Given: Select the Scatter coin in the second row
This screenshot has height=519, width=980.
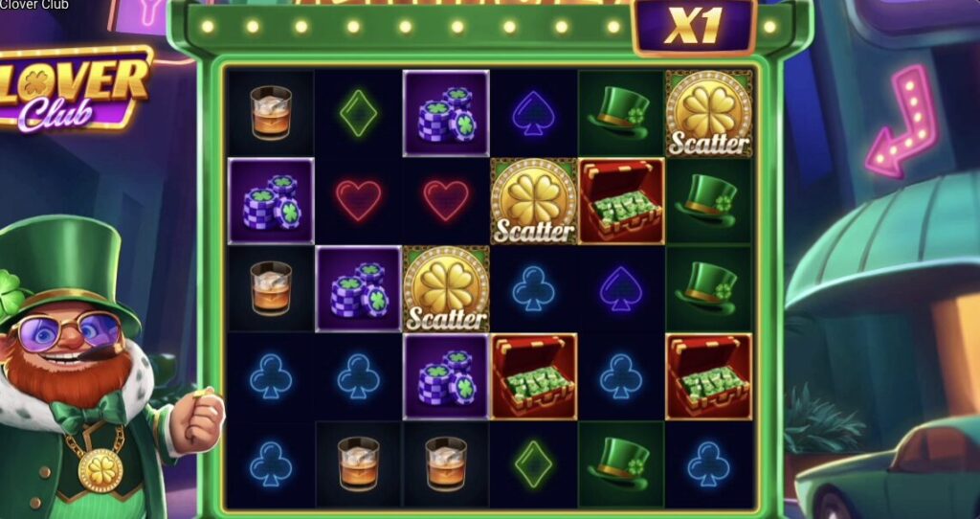Looking at the screenshot, I should (x=533, y=201).
